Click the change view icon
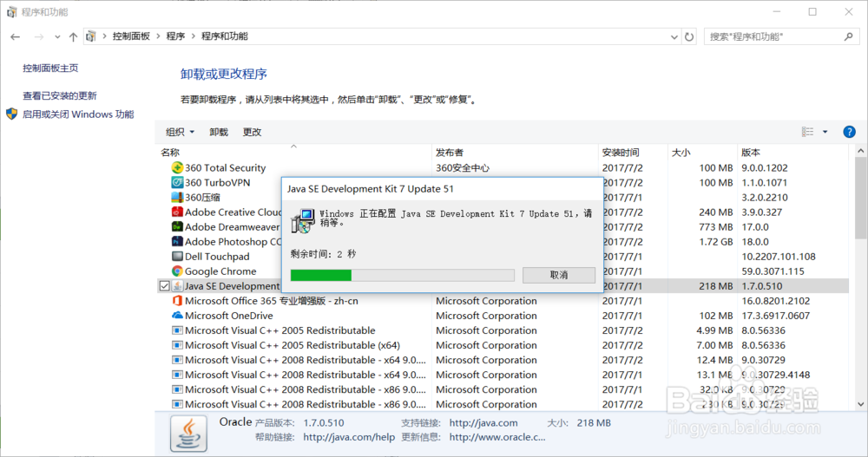The height and width of the screenshot is (457, 868). click(x=807, y=132)
